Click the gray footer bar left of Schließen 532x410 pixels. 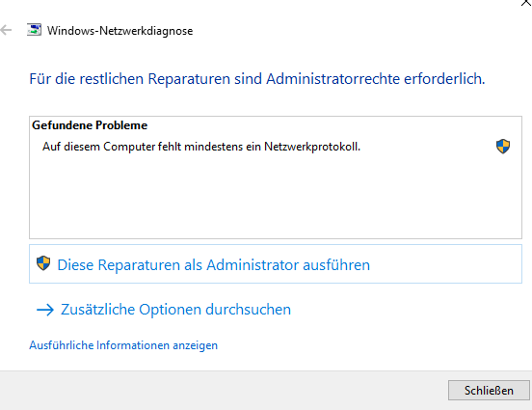click(221, 391)
